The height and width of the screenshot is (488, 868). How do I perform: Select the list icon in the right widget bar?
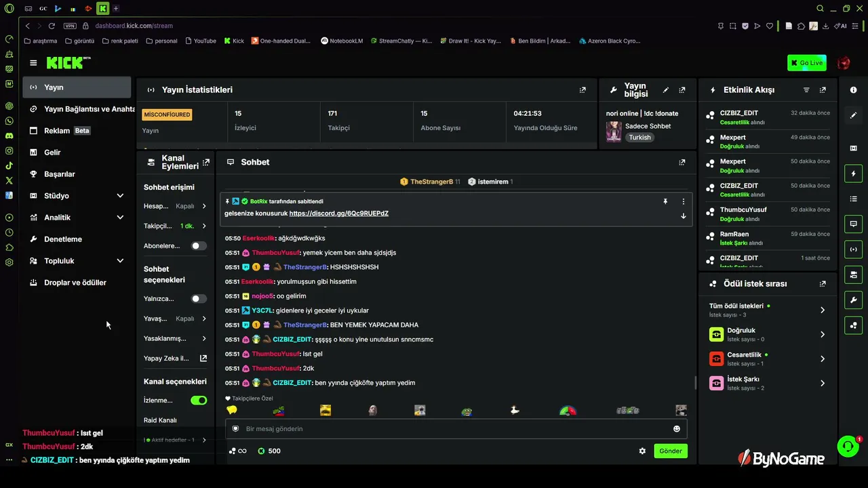(x=853, y=199)
